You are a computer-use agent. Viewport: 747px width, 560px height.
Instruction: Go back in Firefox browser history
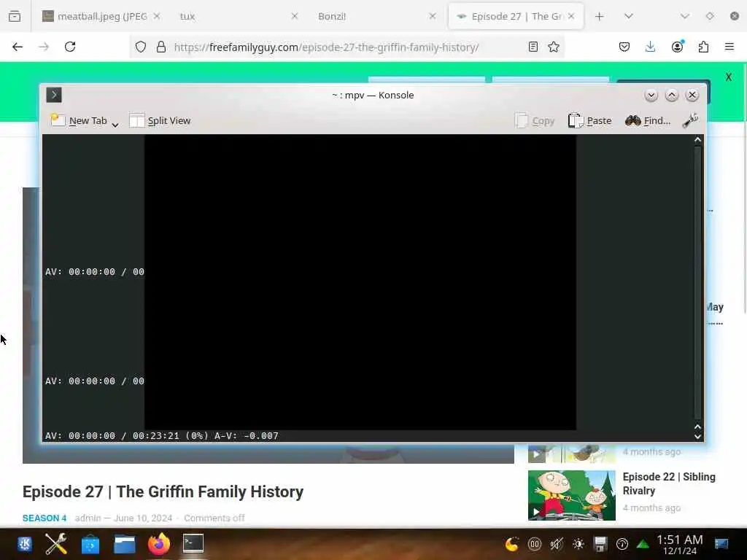click(18, 47)
